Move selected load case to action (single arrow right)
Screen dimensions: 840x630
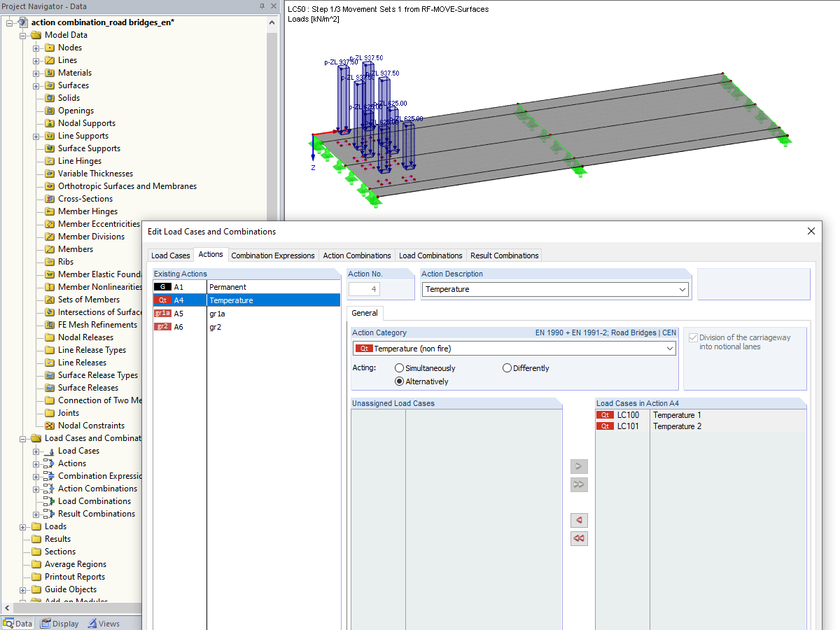tap(579, 466)
